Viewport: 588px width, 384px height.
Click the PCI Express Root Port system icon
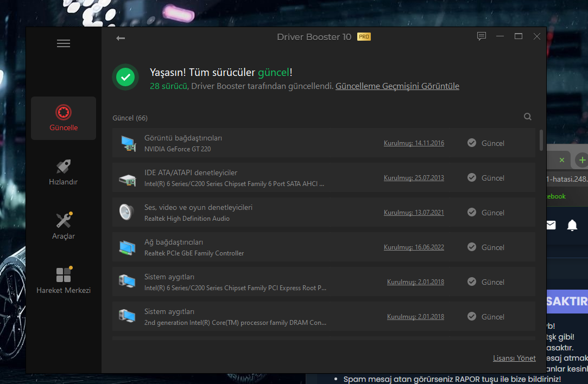point(128,281)
